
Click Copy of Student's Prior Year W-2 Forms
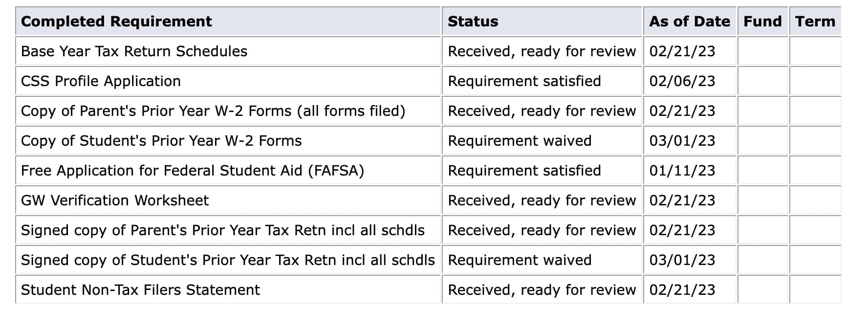tap(161, 141)
